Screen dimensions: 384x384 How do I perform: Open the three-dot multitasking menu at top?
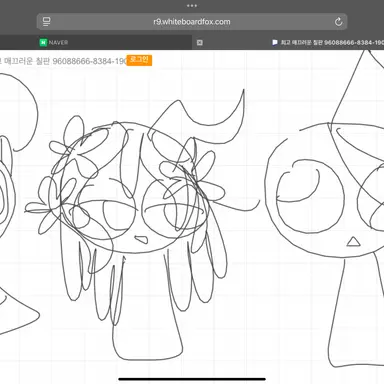[x=192, y=6]
